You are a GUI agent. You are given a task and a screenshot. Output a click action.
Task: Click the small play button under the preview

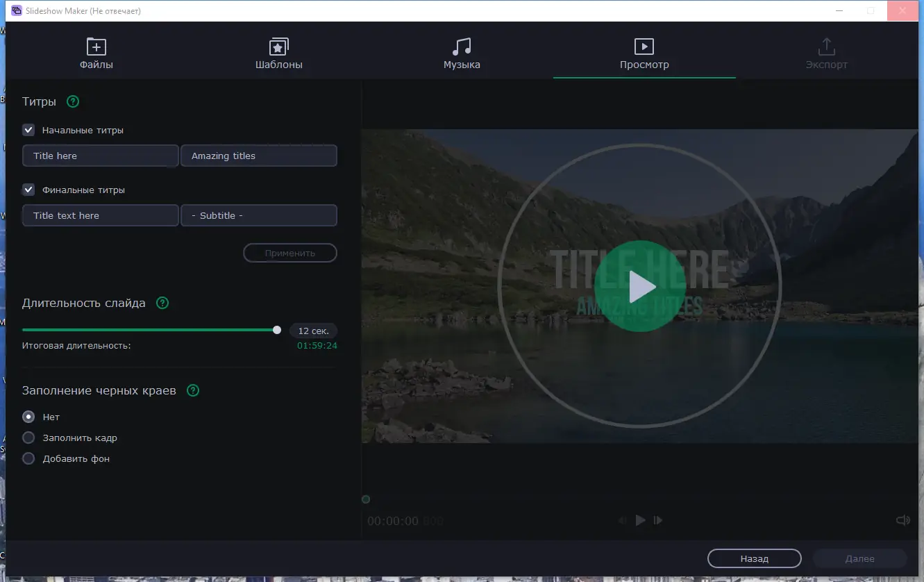tap(640, 520)
